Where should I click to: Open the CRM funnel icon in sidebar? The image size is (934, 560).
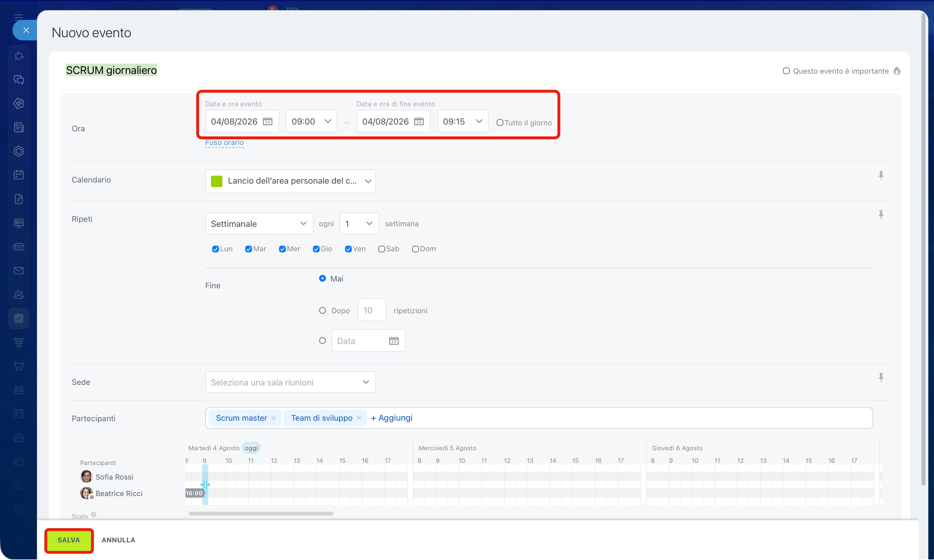point(18,342)
